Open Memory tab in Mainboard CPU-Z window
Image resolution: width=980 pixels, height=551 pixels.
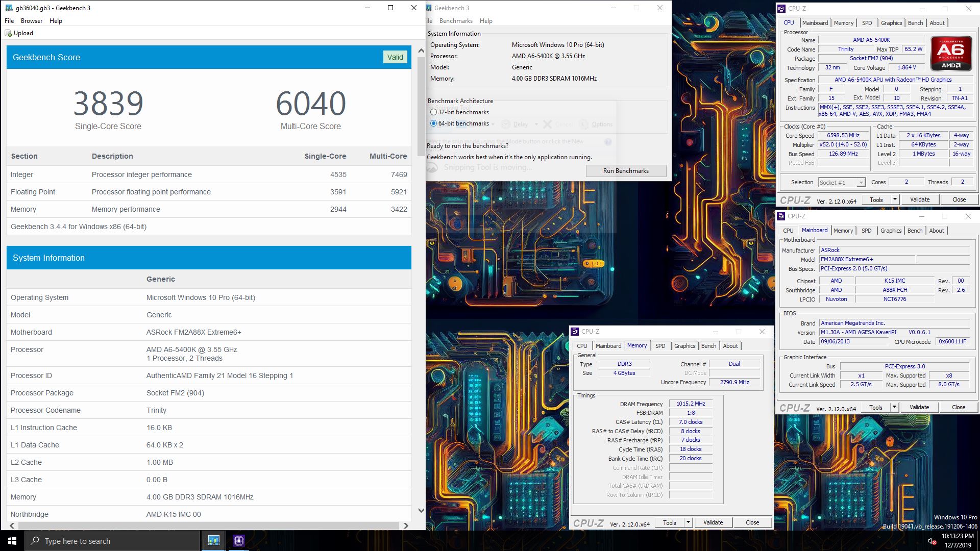click(x=843, y=231)
